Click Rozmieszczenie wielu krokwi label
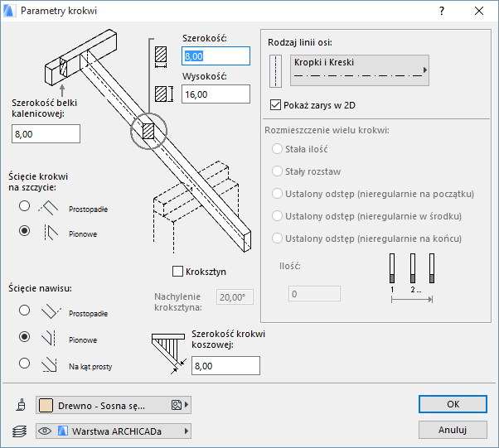 pyautogui.click(x=327, y=130)
